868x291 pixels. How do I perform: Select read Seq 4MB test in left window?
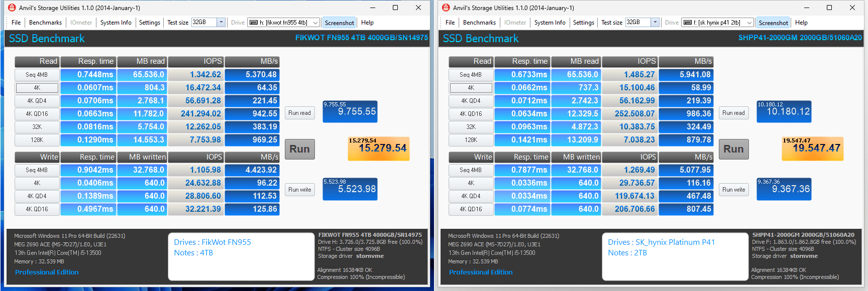pos(37,75)
